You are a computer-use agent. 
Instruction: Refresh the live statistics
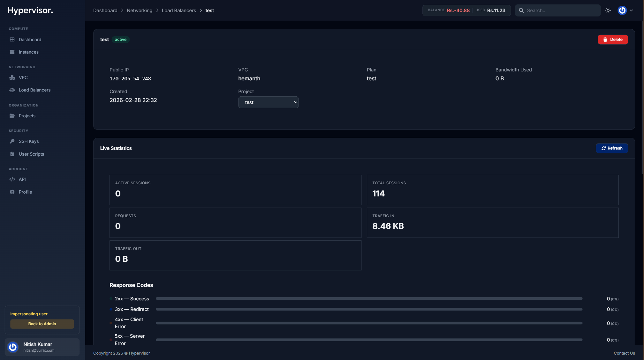pyautogui.click(x=612, y=148)
